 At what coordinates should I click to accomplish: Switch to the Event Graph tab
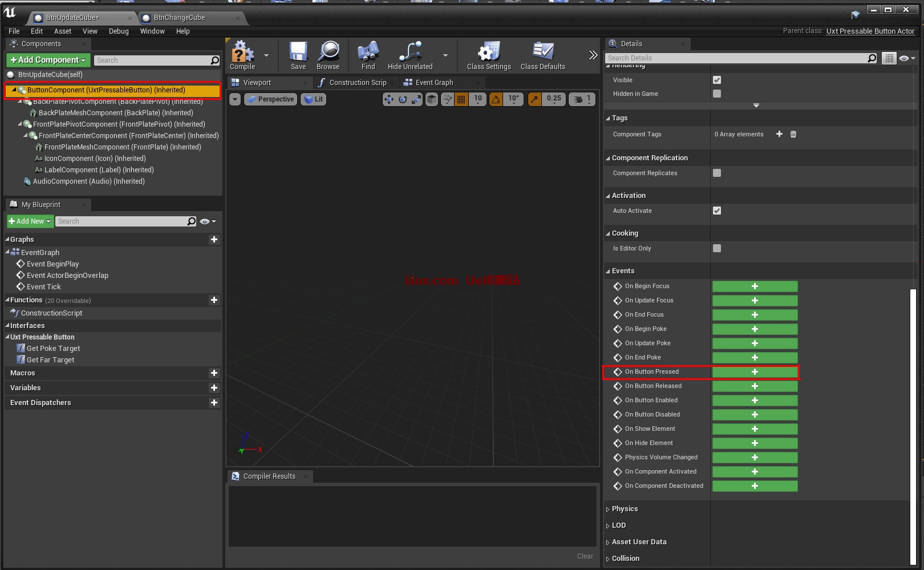[x=433, y=83]
